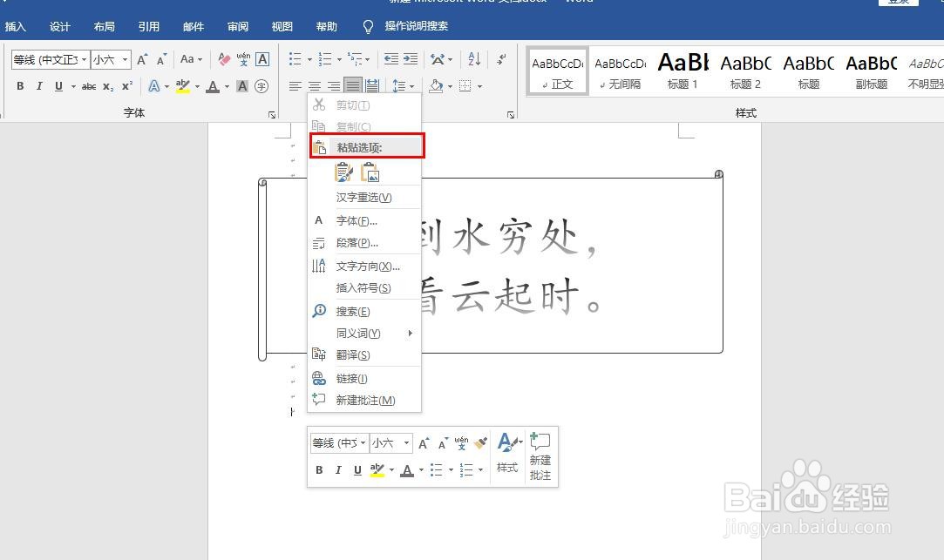Click mini toolbar highlight color button
Image resolution: width=944 pixels, height=560 pixels.
click(x=377, y=469)
